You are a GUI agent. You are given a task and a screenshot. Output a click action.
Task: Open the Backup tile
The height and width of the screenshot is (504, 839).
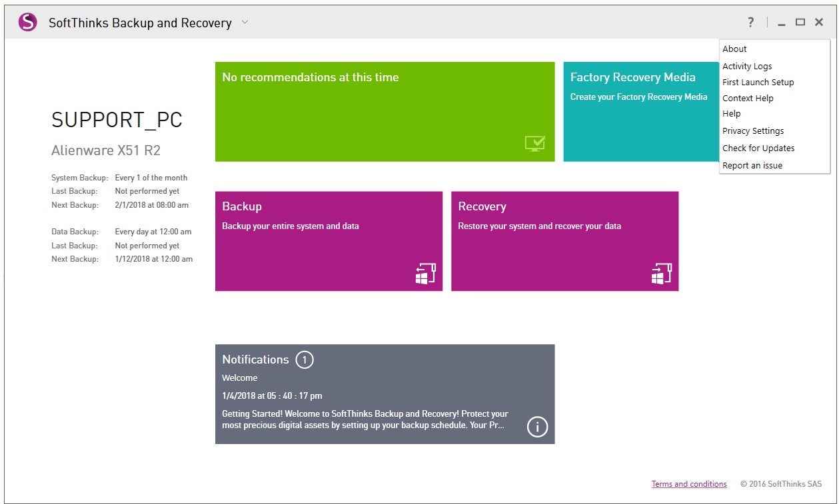click(329, 241)
